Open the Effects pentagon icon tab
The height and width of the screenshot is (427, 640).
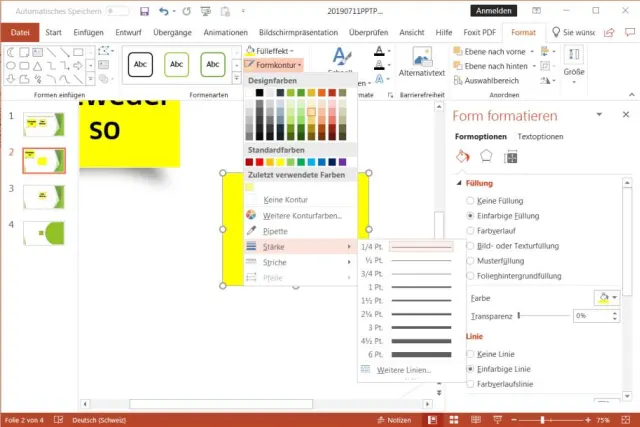tap(487, 156)
